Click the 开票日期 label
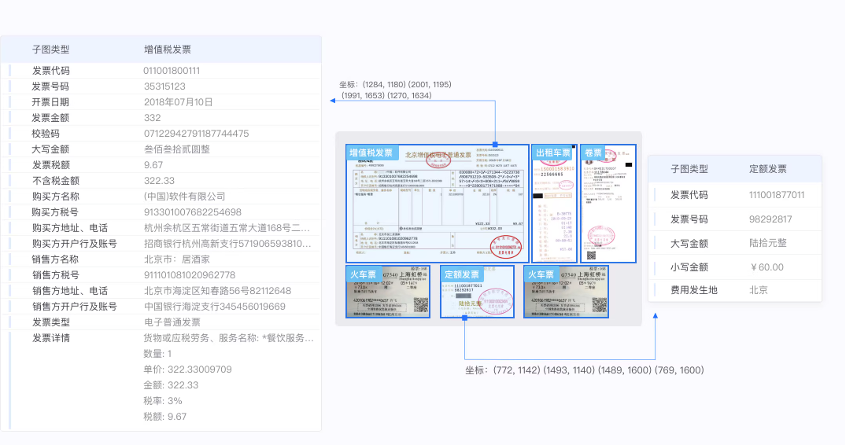The width and height of the screenshot is (868, 445). pos(50,102)
